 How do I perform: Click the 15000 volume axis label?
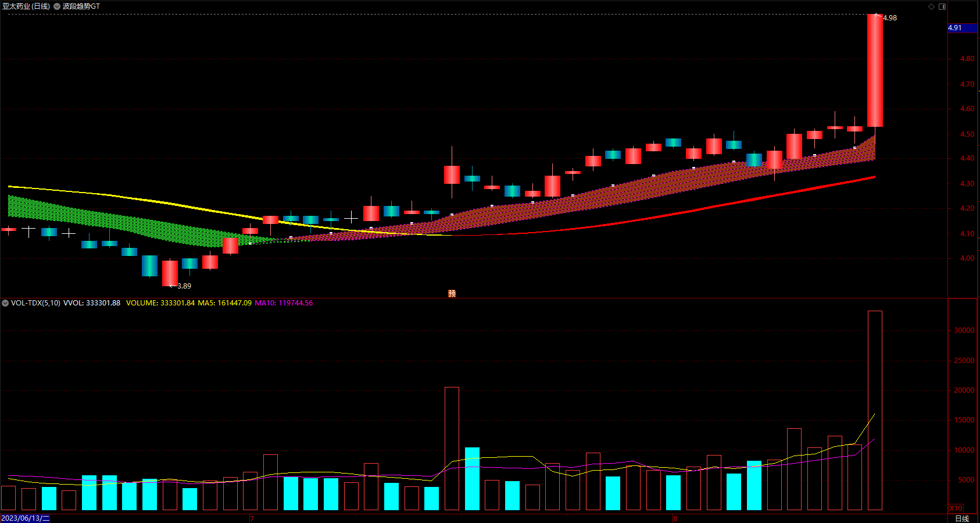tap(964, 420)
